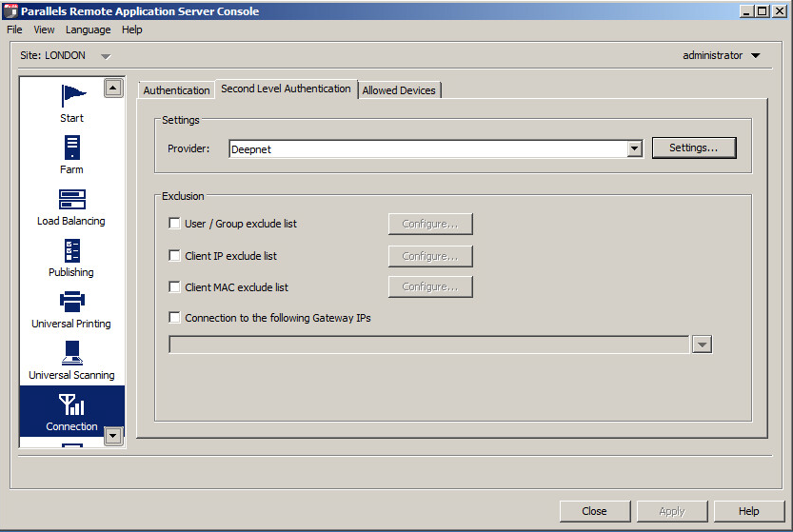The width and height of the screenshot is (793, 532).
Task: Go to the Publishing category
Action: 71,259
